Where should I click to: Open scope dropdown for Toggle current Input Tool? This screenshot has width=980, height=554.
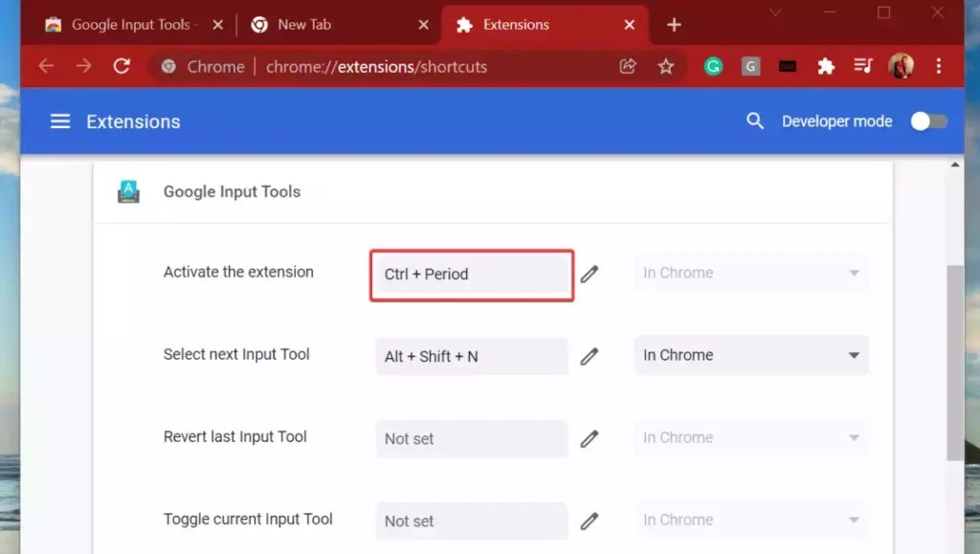[x=751, y=521]
